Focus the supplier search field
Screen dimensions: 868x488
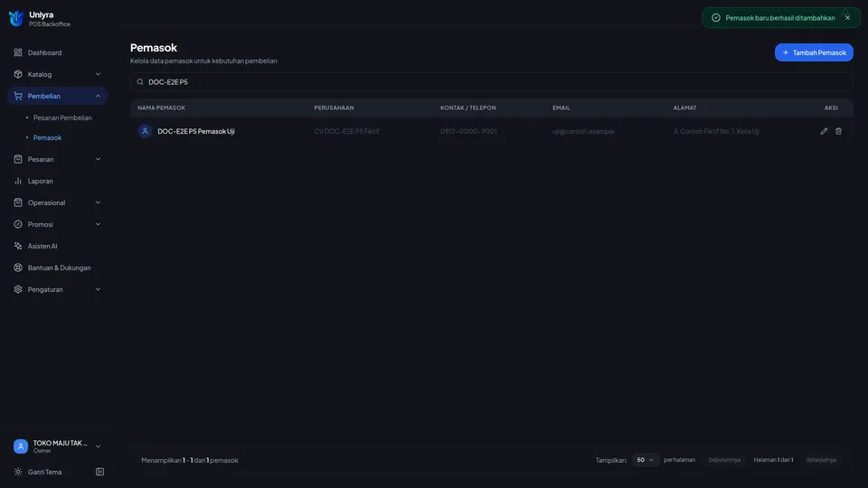click(492, 82)
